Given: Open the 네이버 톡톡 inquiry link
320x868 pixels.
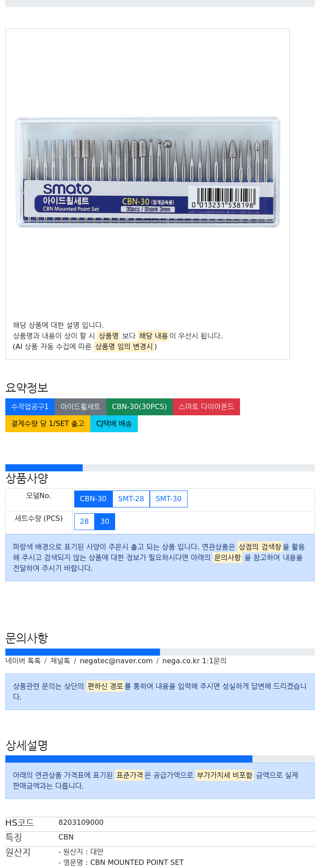Looking at the screenshot, I should coord(23,661).
